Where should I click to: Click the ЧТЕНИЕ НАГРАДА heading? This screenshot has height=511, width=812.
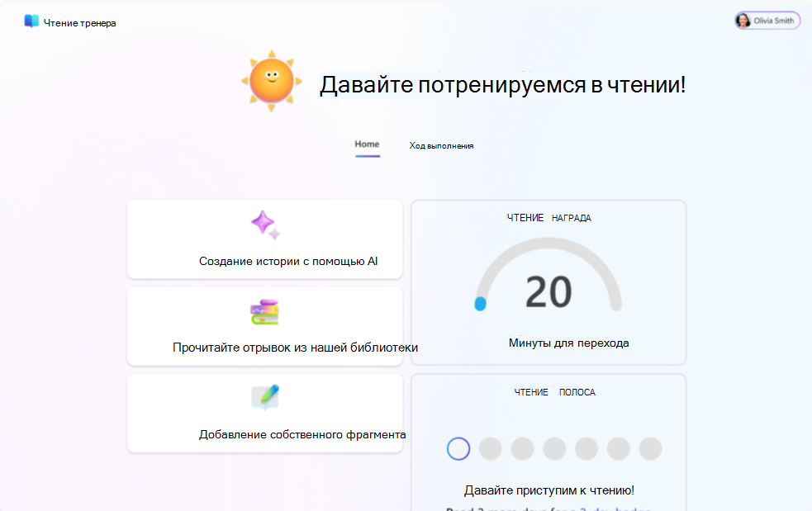(549, 218)
